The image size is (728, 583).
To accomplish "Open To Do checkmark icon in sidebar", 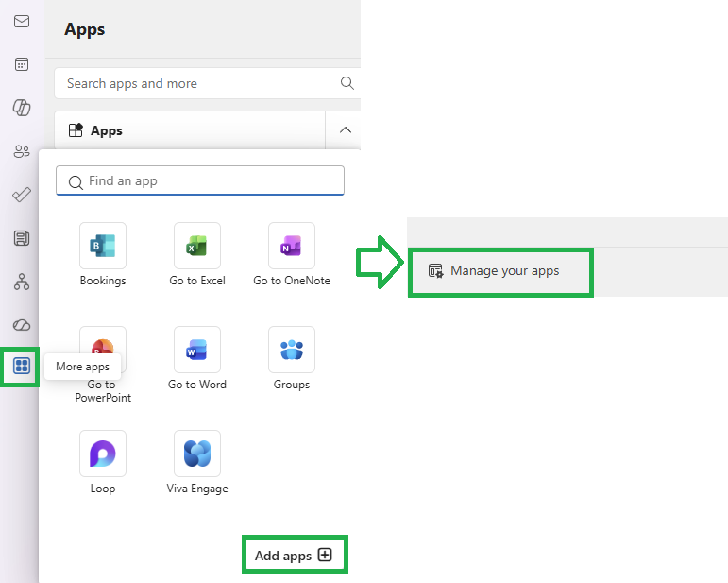I will 22,195.
